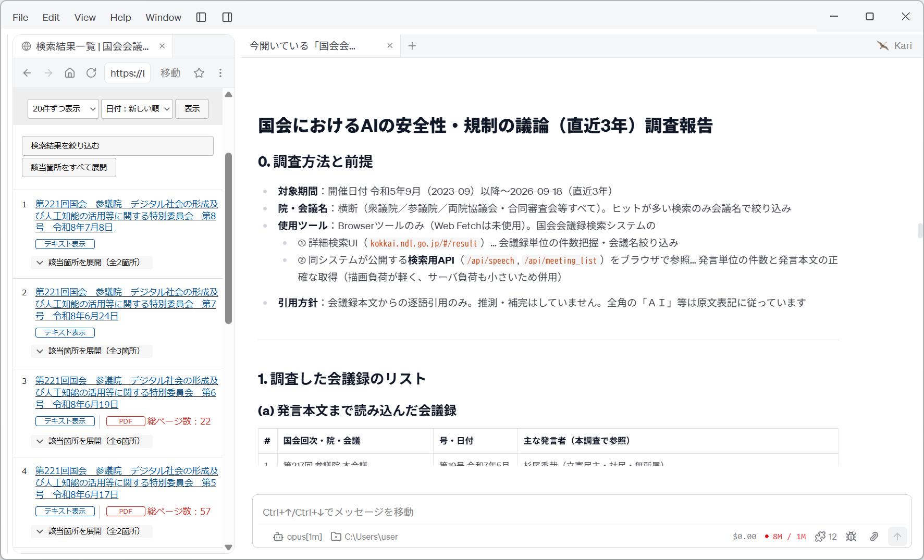
Task: Click 検索結果を絞り込む button
Action: click(x=118, y=146)
